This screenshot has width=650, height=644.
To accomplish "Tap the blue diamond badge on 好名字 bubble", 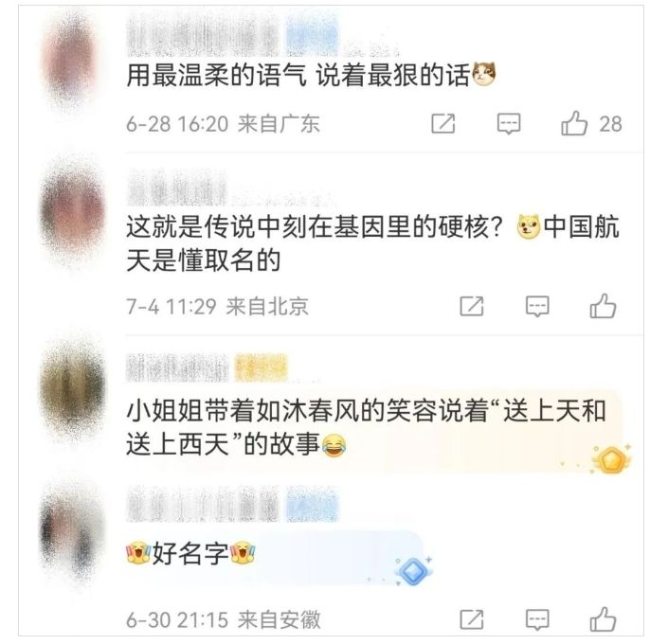I will click(413, 571).
